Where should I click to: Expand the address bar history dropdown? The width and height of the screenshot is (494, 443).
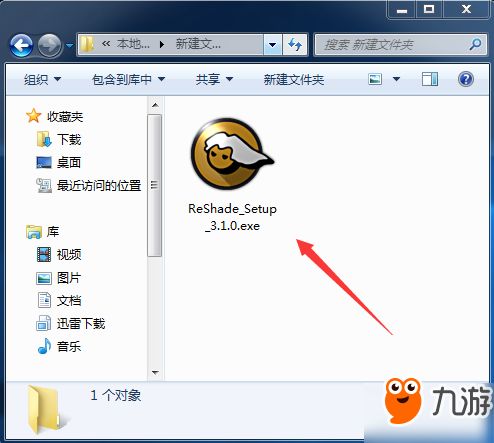tap(273, 44)
